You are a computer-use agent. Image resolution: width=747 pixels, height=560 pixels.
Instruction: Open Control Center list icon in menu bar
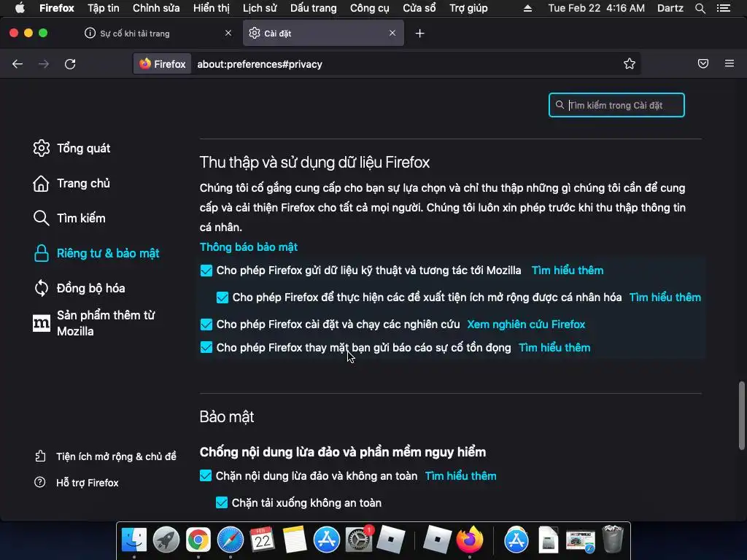pyautogui.click(x=724, y=8)
